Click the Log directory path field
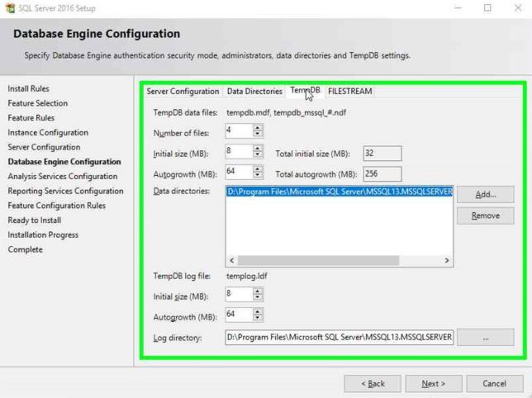The image size is (532, 398). [x=340, y=338]
